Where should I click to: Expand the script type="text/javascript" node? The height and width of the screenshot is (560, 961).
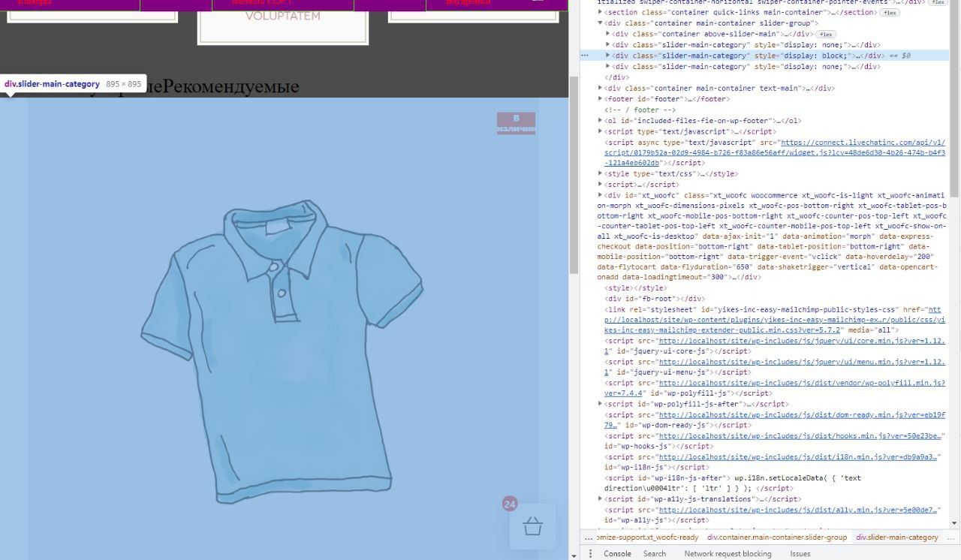pos(601,131)
